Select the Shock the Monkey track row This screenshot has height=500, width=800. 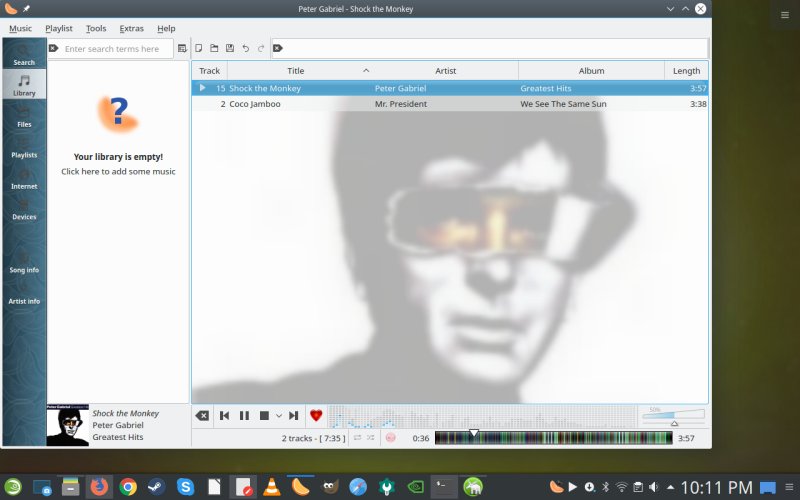(450, 88)
